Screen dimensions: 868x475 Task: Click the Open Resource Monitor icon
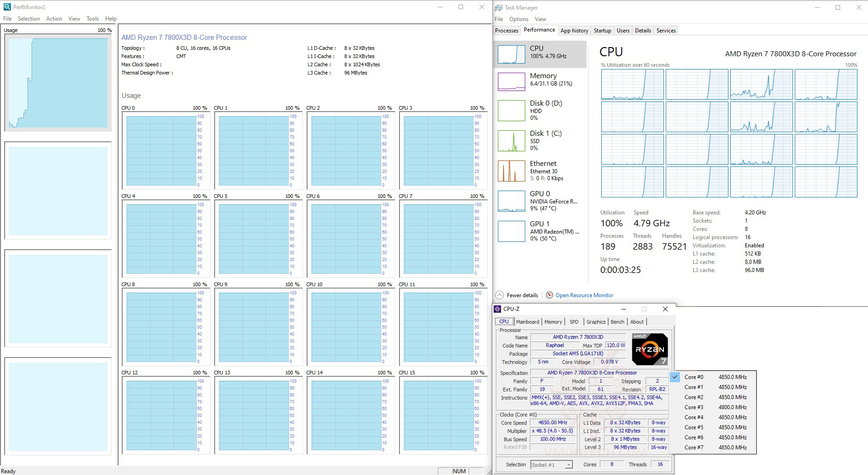click(x=550, y=295)
